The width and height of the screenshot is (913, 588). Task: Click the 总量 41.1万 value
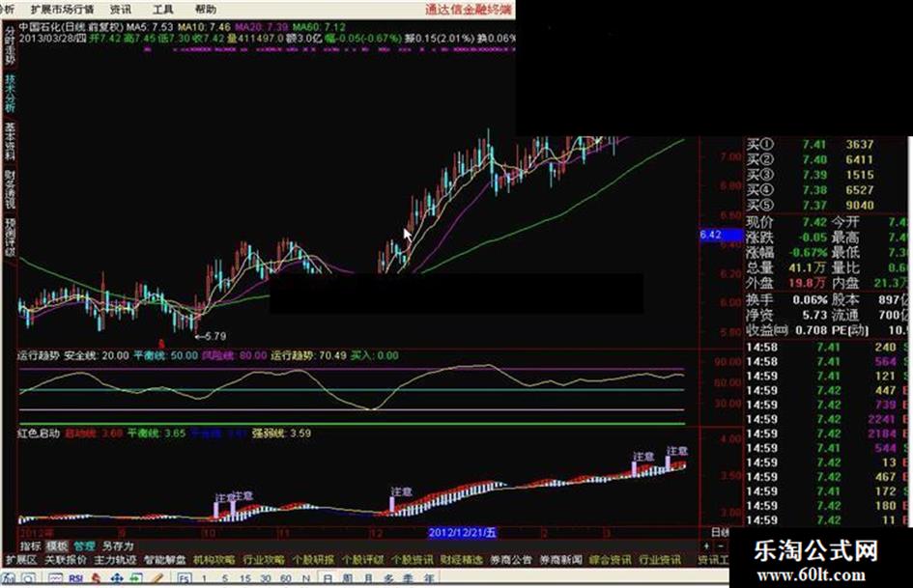[x=807, y=267]
